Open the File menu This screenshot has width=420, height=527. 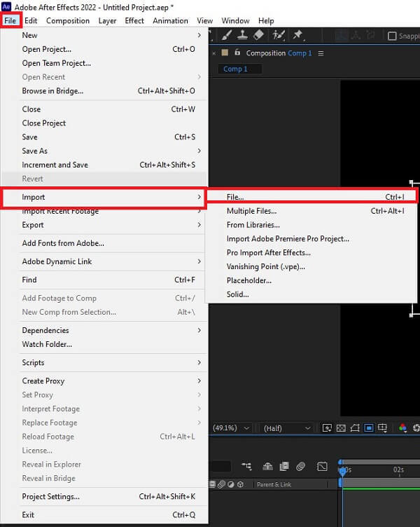(x=10, y=20)
